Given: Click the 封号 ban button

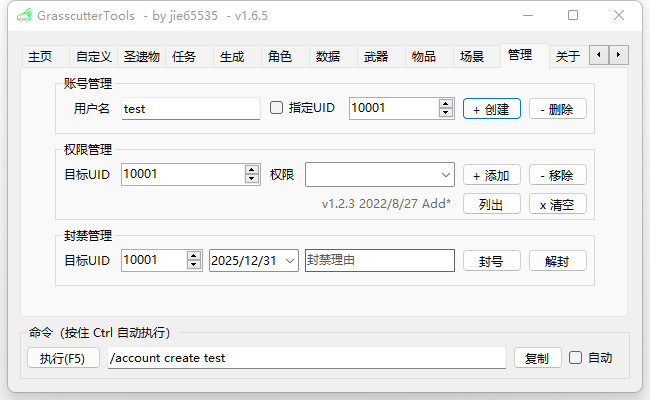Looking at the screenshot, I should 491,260.
